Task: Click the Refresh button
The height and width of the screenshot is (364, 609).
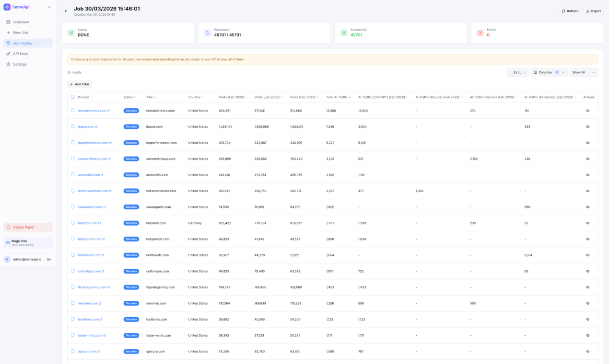Action: pos(570,11)
